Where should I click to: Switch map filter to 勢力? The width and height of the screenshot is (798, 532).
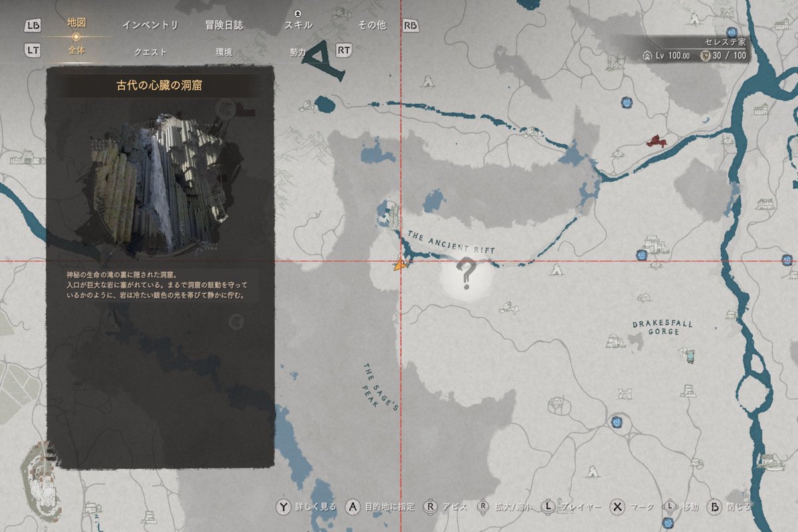298,51
